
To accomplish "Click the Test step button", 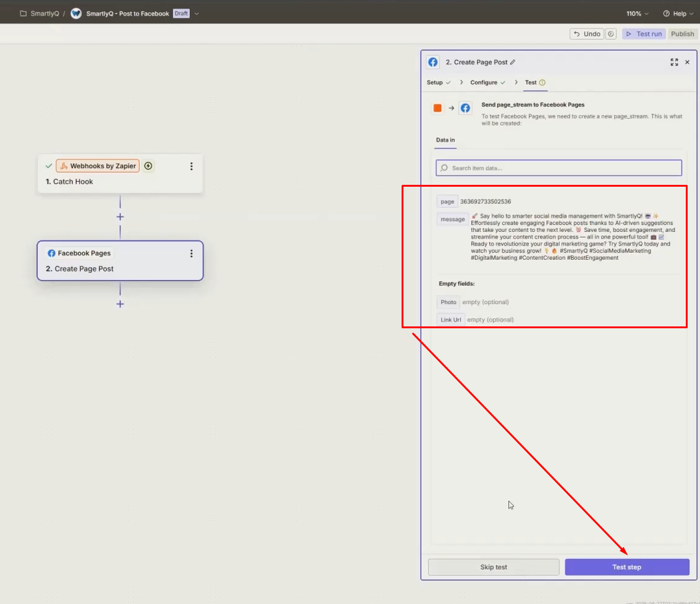I will [x=626, y=567].
